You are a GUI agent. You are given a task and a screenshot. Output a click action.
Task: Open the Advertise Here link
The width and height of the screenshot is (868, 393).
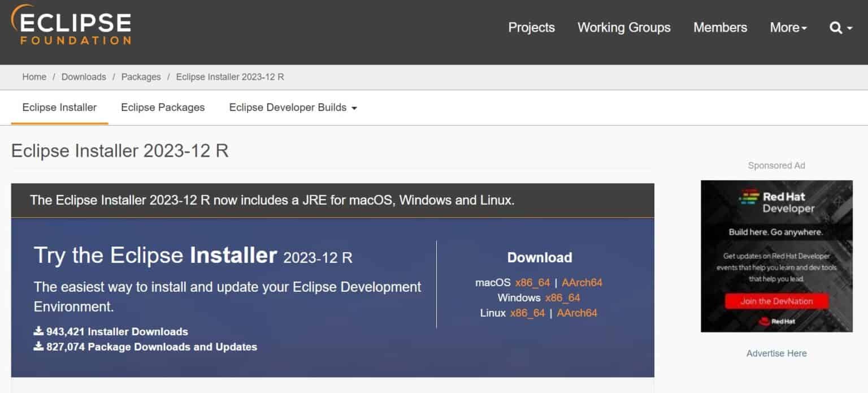(776, 353)
